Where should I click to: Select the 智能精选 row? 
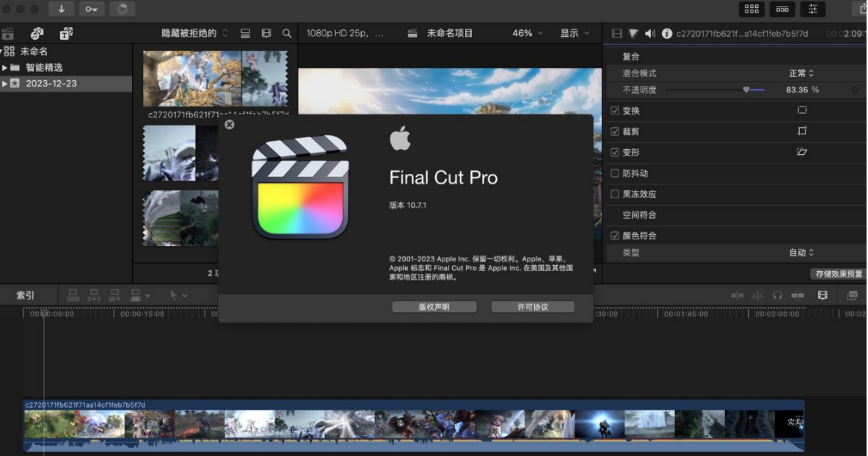[x=66, y=68]
